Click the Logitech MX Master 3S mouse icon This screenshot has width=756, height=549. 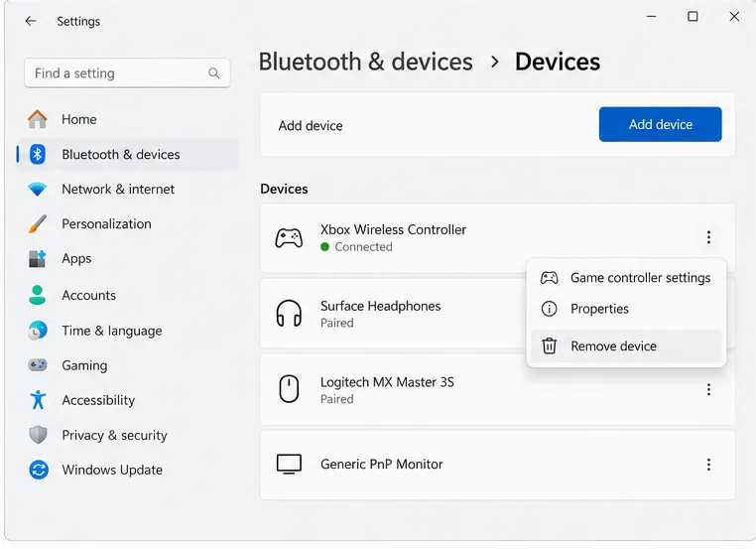point(289,389)
